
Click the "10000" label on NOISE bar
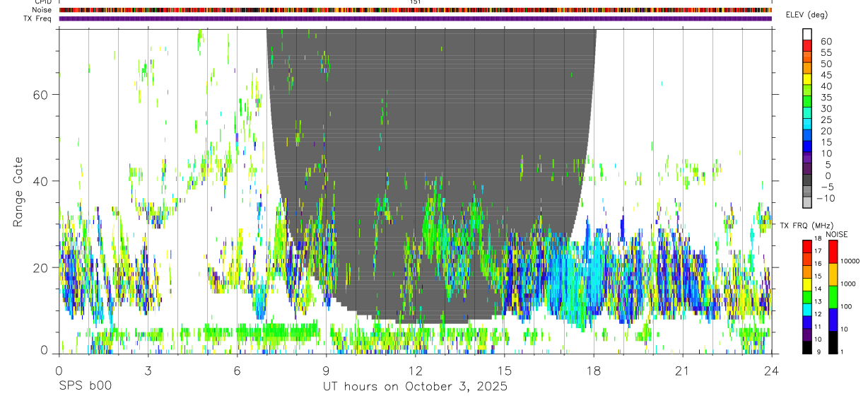point(850,262)
